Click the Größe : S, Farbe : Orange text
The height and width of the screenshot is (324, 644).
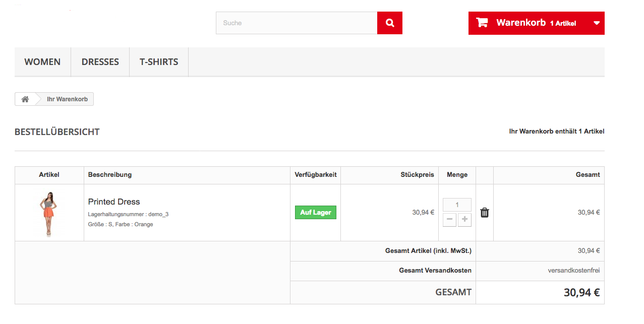[x=121, y=224]
